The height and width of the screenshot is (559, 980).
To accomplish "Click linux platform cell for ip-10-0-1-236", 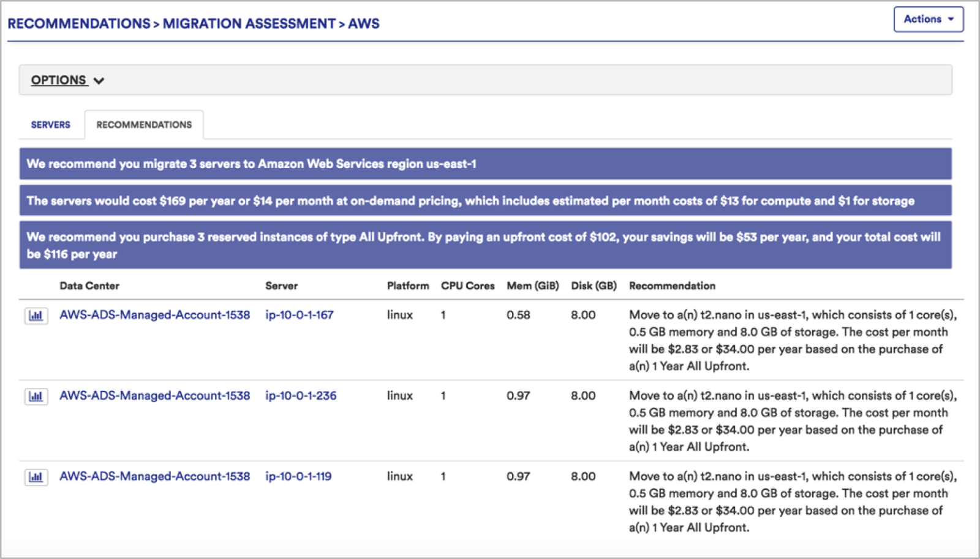I will click(400, 396).
